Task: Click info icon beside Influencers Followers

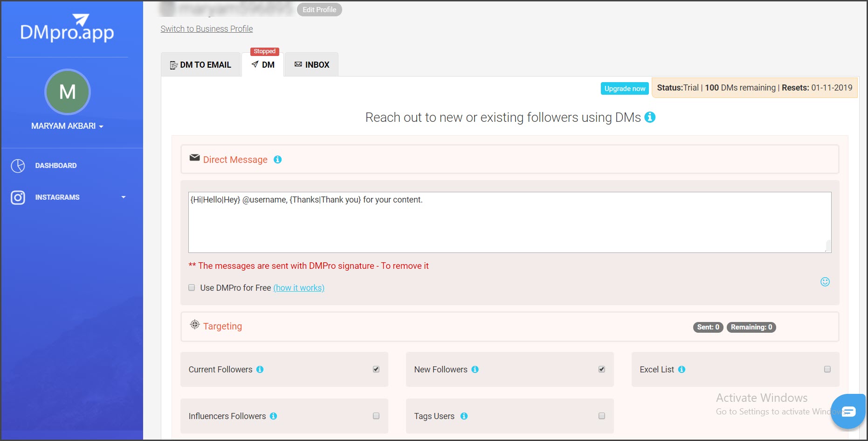Action: click(274, 416)
